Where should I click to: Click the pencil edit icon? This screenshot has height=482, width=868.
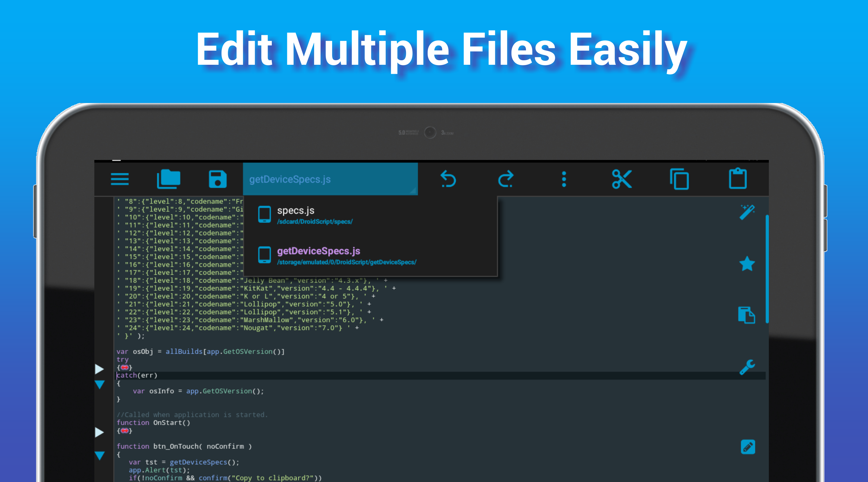(748, 447)
